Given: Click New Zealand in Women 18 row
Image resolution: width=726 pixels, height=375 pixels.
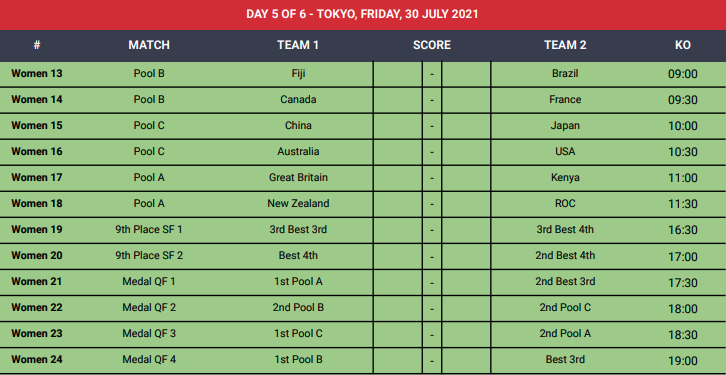Looking at the screenshot, I should (298, 203).
